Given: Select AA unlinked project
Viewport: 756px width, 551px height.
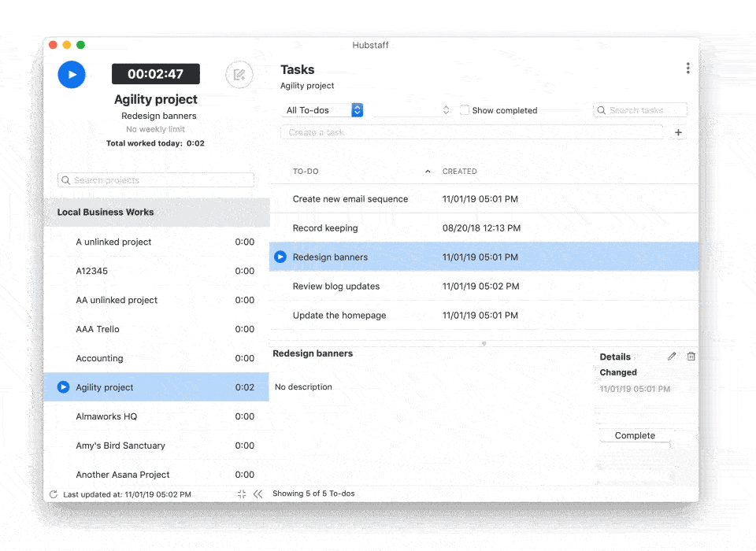Looking at the screenshot, I should (x=156, y=300).
